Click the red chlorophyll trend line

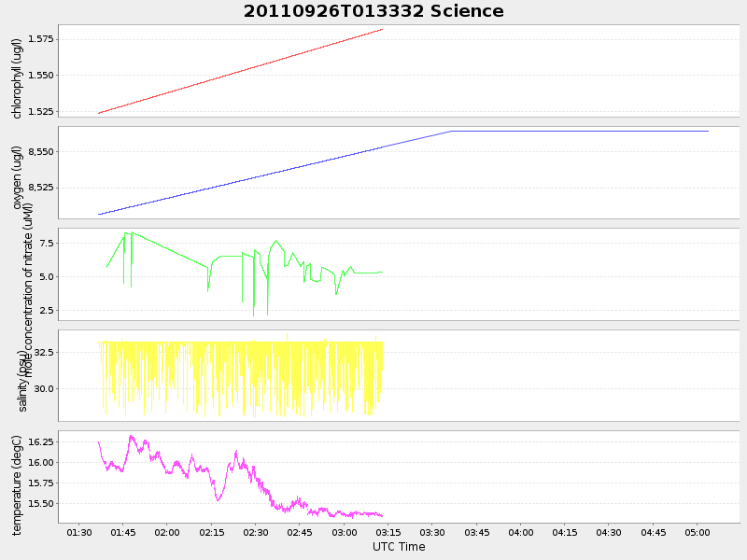tap(241, 72)
